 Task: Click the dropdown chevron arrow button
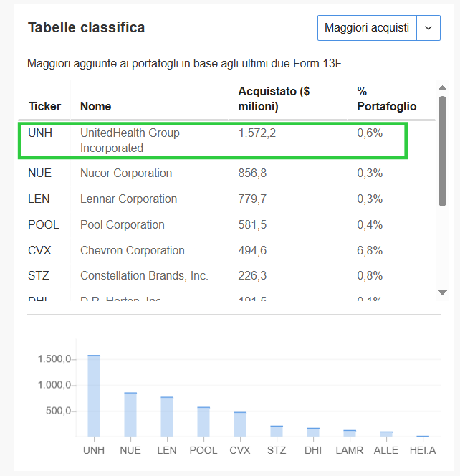click(x=428, y=28)
